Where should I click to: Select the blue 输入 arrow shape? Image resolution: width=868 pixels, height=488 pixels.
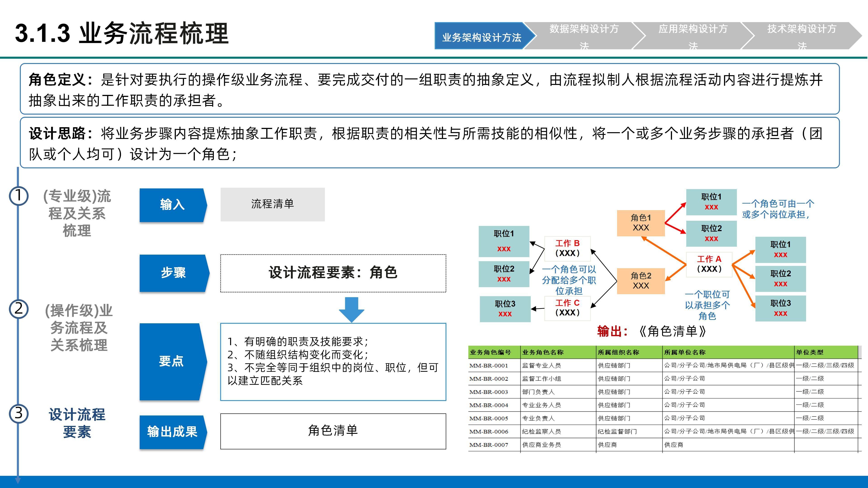pyautogui.click(x=173, y=205)
